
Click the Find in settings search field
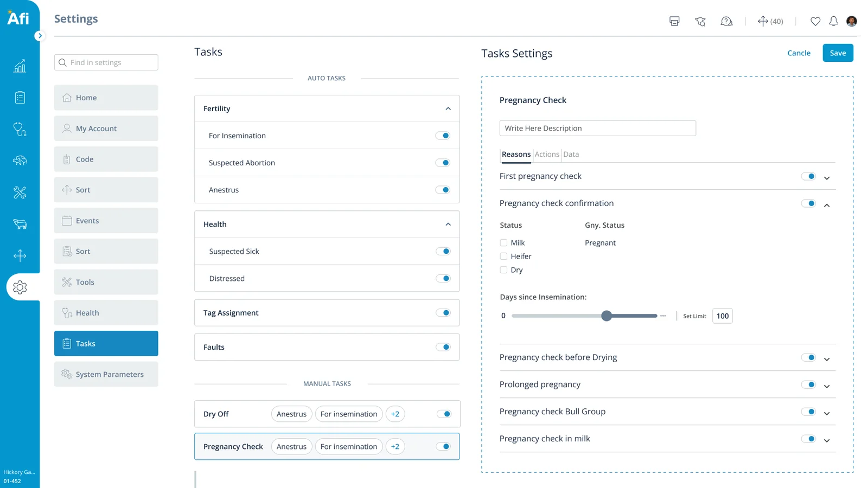[106, 62]
